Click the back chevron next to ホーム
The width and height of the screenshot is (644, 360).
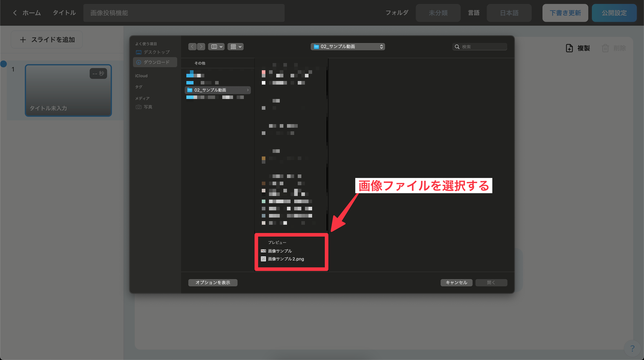tap(15, 13)
